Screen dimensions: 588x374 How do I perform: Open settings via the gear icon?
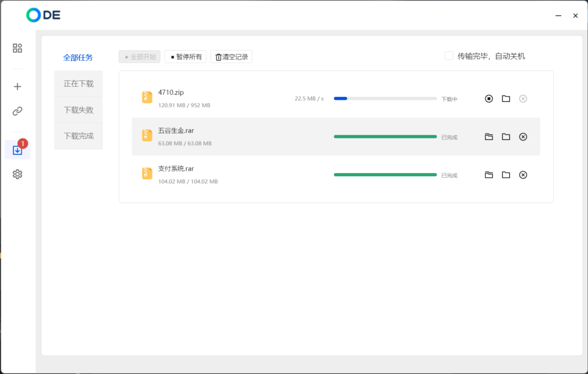pyautogui.click(x=17, y=174)
